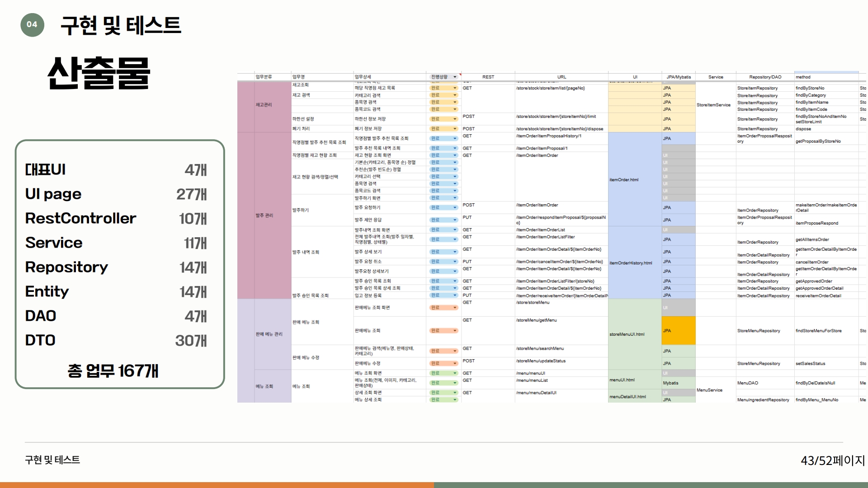
Task: Open status dropdown for 발주 요청하기 row
Action: (x=455, y=208)
